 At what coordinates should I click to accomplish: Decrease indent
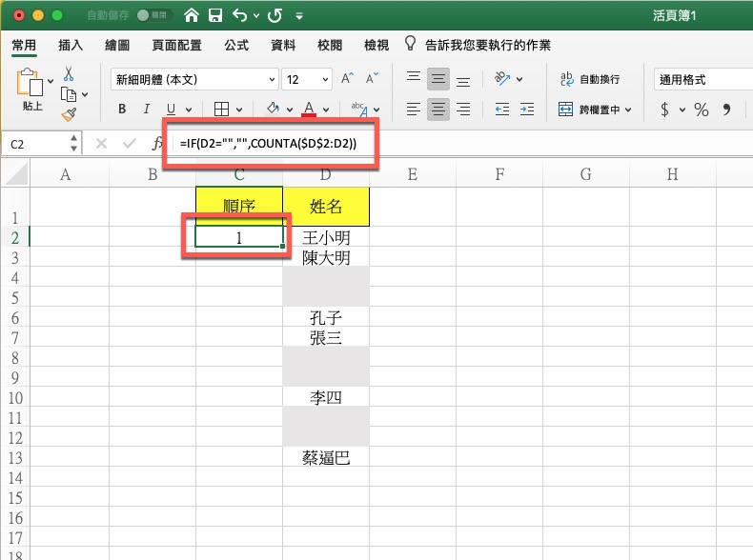pos(501,110)
